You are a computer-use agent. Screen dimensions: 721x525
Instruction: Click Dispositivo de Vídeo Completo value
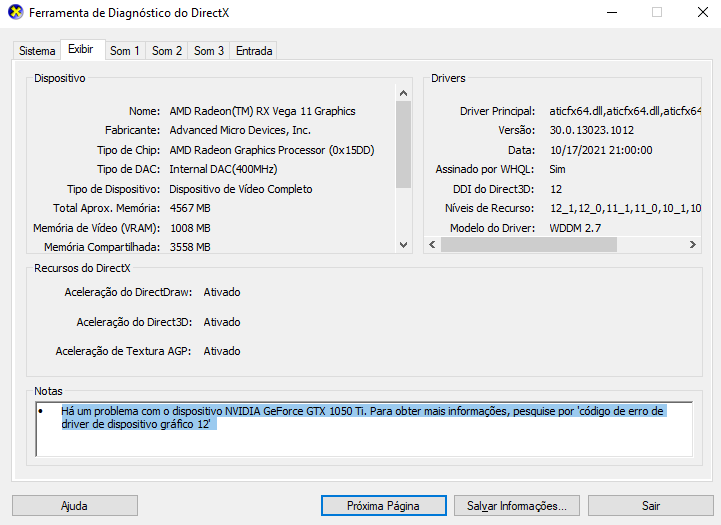[240, 189]
